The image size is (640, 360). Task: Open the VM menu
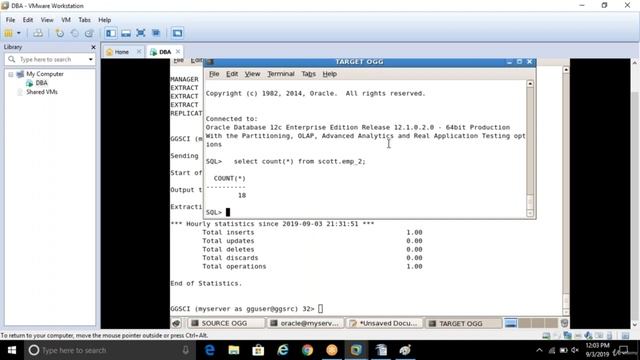tap(66, 20)
